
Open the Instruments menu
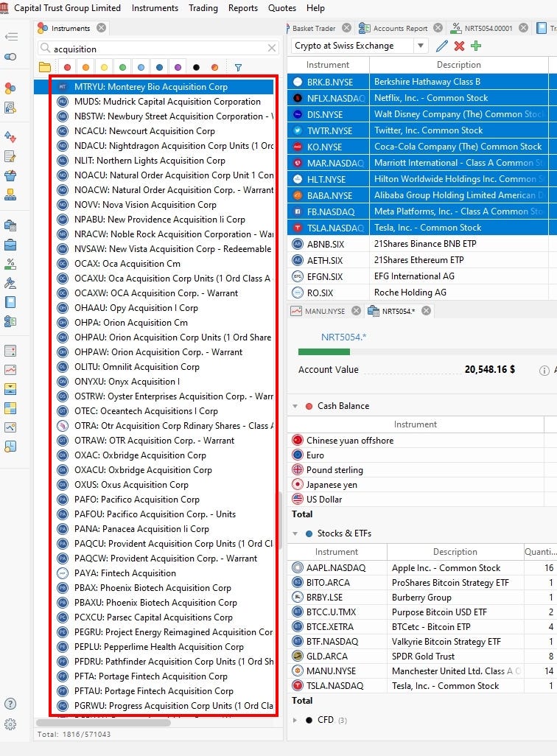tap(155, 8)
